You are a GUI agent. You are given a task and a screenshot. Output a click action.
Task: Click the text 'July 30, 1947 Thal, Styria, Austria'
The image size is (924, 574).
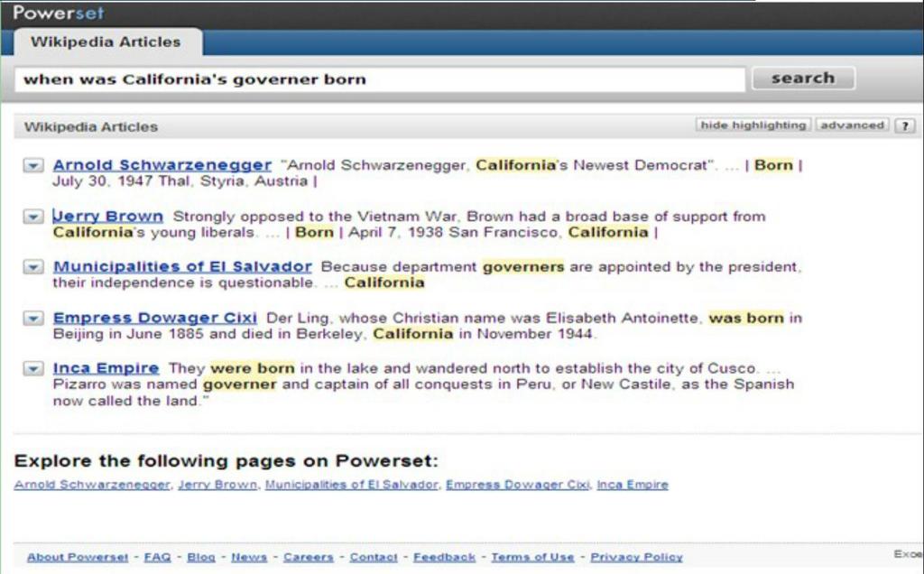(x=180, y=181)
